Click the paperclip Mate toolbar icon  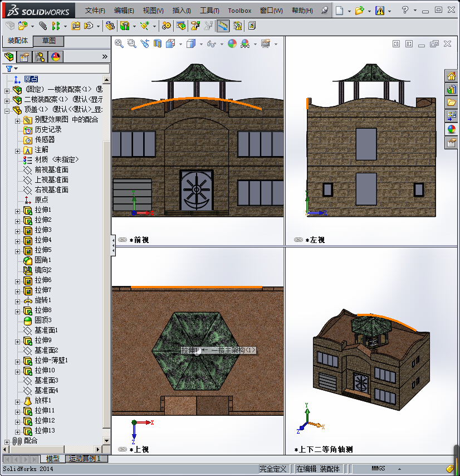pyautogui.click(x=43, y=26)
